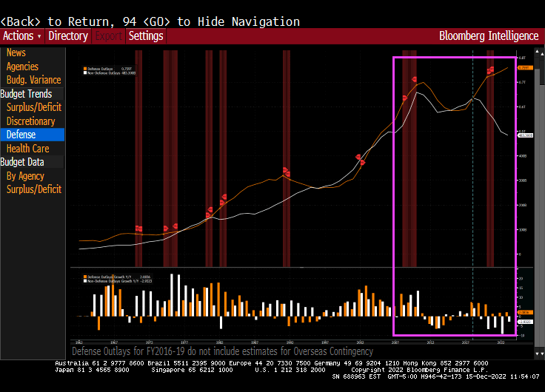Collapse the Budget Data section header
545x392 pixels.
(22, 162)
